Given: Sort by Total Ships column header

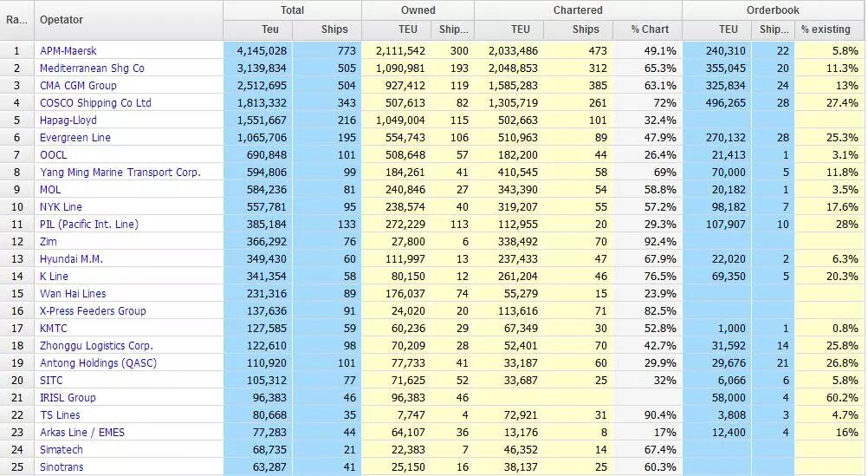Looking at the screenshot, I should pyautogui.click(x=327, y=29).
